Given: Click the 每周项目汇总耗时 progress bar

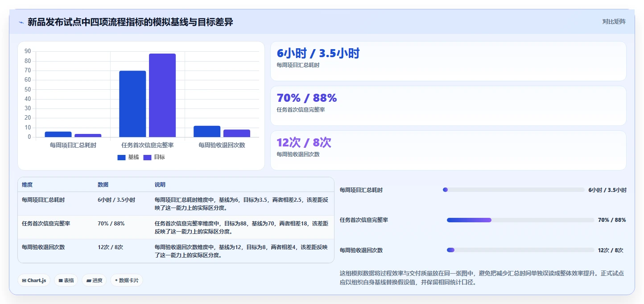Looking at the screenshot, I should (x=513, y=190).
